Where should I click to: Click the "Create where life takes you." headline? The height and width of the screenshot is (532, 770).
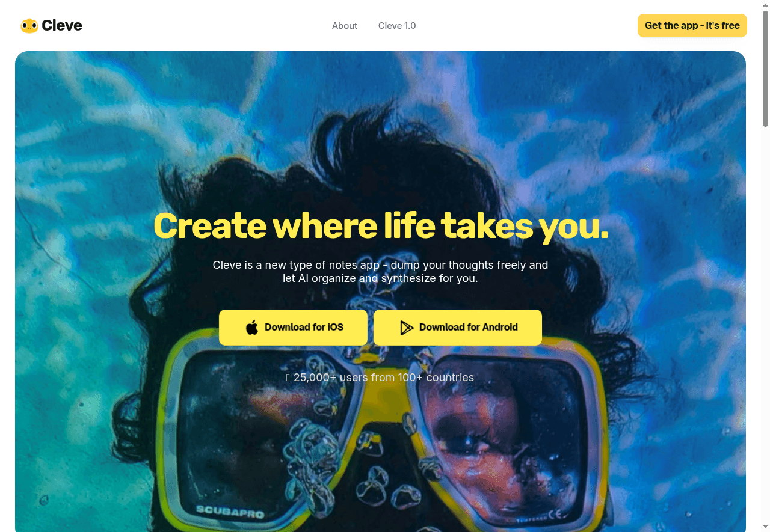(381, 225)
